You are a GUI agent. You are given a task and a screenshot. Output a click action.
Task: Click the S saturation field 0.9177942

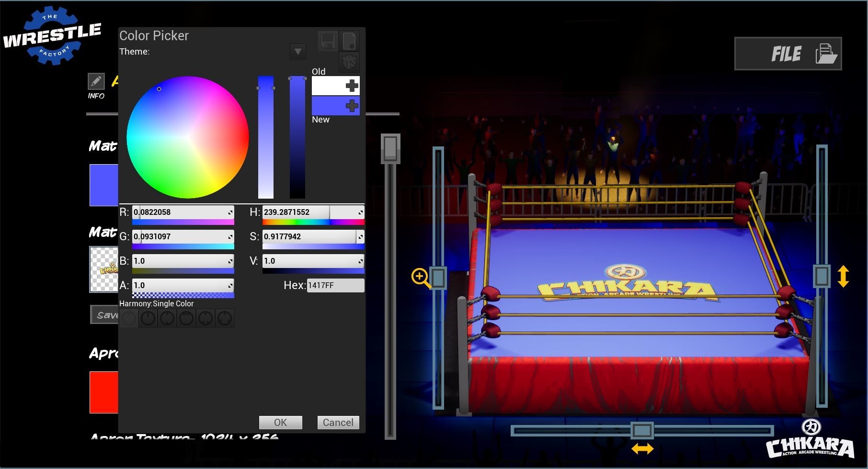coord(313,236)
